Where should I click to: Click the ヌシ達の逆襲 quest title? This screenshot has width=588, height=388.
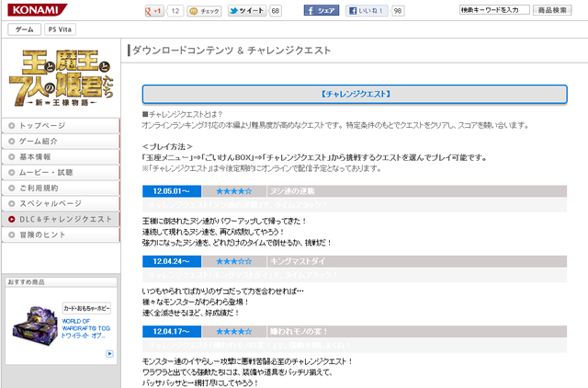292,191
